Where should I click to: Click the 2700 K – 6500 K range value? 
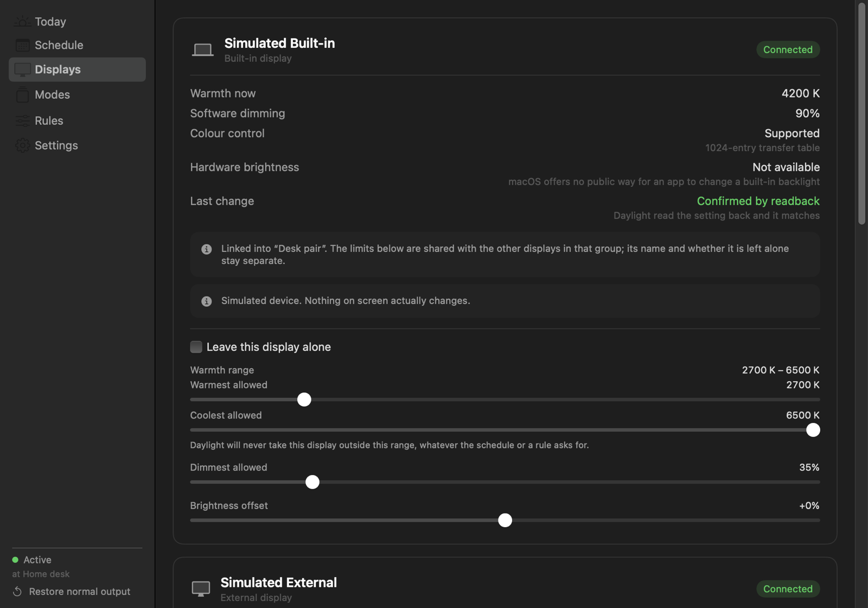point(781,370)
